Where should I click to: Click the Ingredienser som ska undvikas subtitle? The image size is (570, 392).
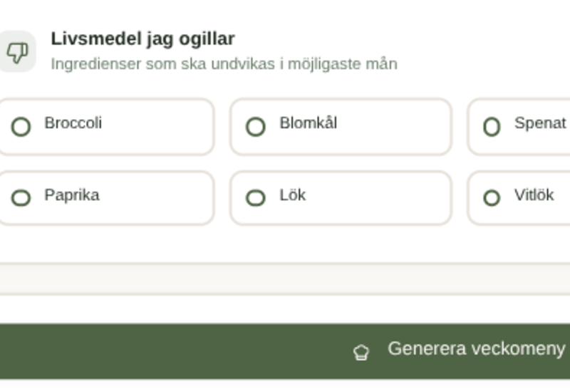pyautogui.click(x=224, y=64)
